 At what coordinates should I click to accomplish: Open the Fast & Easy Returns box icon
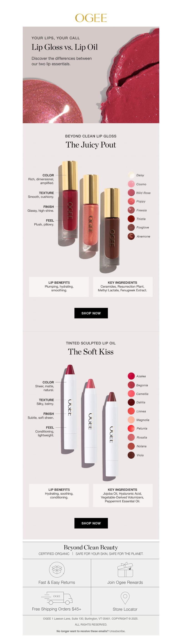point(57,570)
